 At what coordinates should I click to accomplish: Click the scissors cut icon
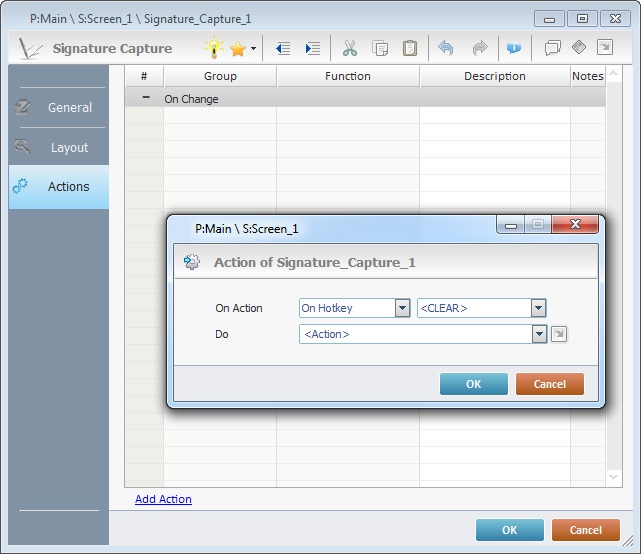pos(350,48)
